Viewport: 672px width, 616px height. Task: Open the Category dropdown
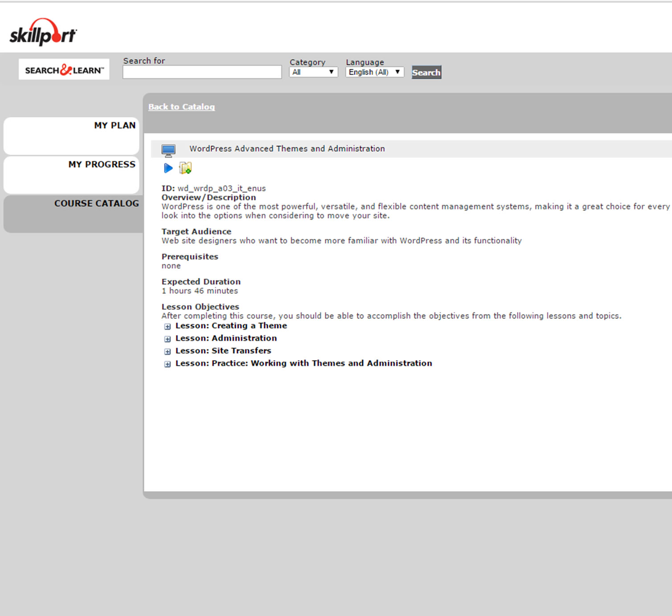click(x=314, y=72)
